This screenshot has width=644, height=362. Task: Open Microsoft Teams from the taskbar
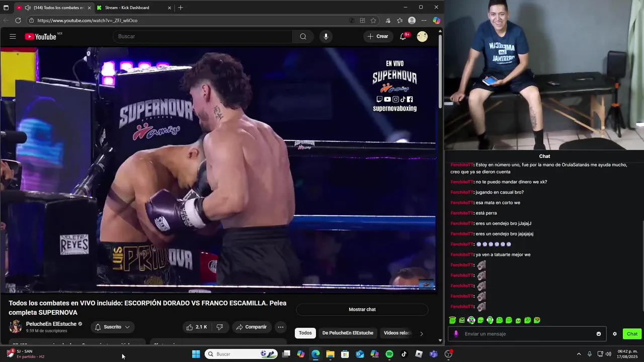tap(434, 354)
